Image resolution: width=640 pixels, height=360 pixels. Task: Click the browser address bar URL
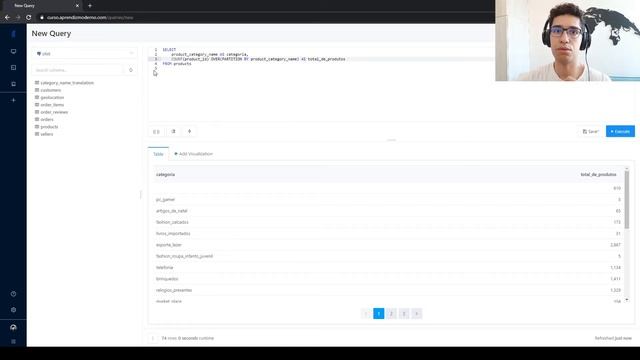[90, 18]
